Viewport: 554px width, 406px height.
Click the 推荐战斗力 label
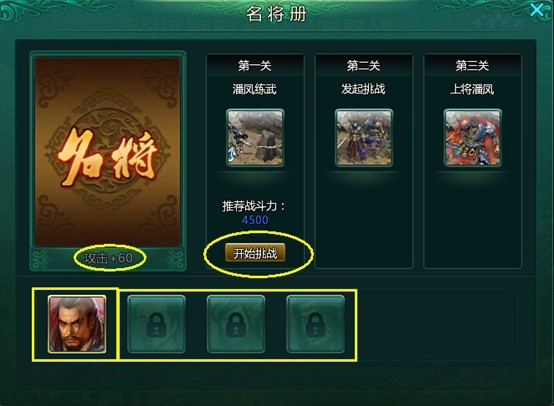(x=254, y=206)
